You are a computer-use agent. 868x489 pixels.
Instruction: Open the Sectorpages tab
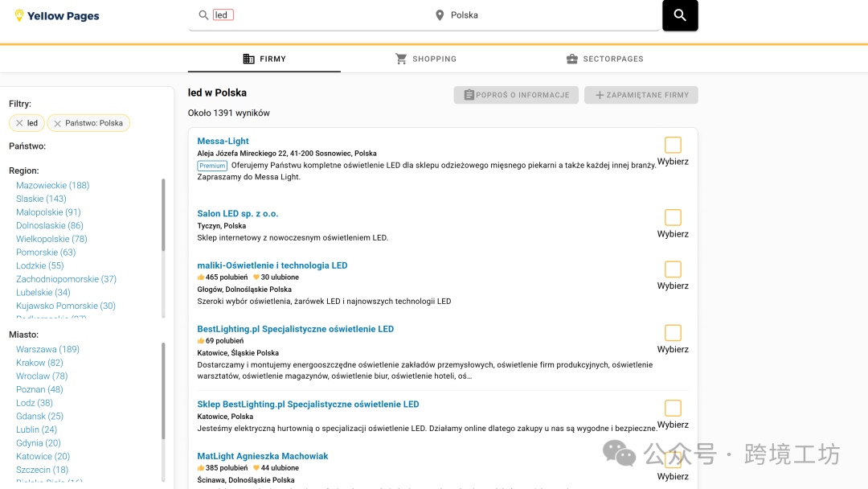pyautogui.click(x=604, y=59)
